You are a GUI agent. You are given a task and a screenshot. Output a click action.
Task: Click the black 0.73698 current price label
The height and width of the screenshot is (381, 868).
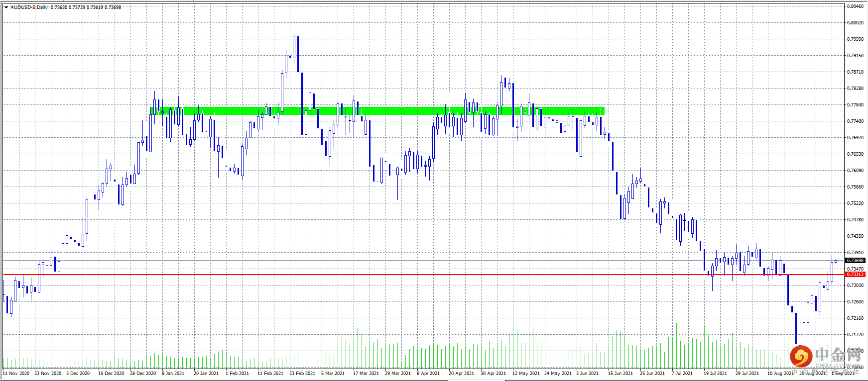855,260
